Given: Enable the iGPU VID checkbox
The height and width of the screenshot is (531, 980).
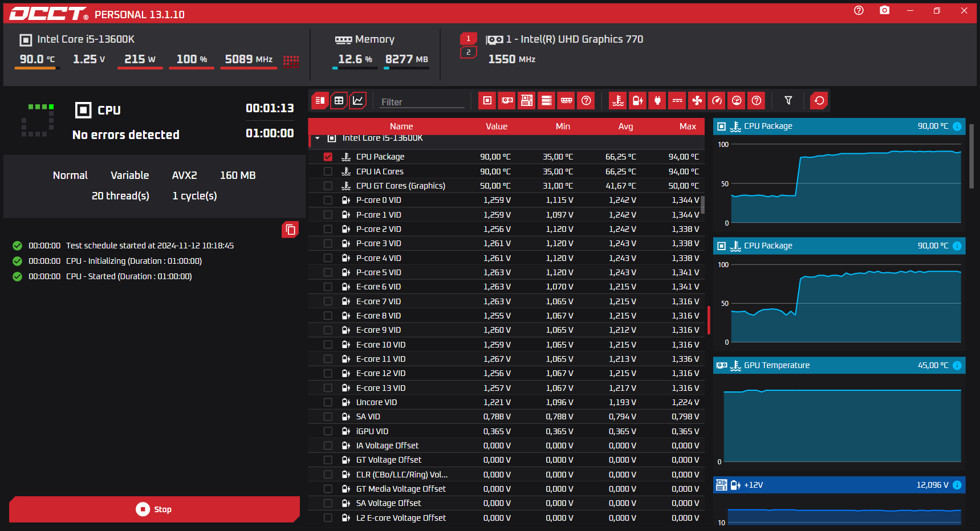Looking at the screenshot, I should tap(328, 431).
